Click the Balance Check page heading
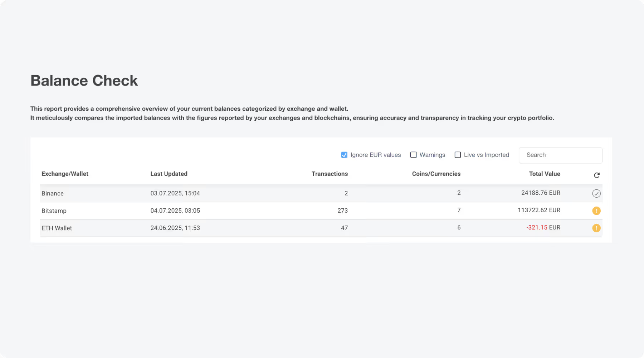 pyautogui.click(x=84, y=81)
